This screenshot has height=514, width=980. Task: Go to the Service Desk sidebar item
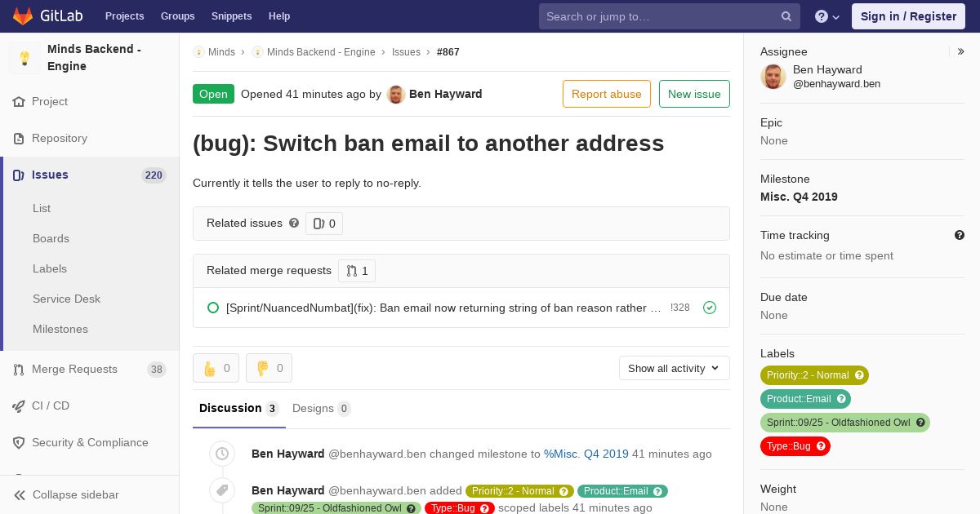pos(66,299)
